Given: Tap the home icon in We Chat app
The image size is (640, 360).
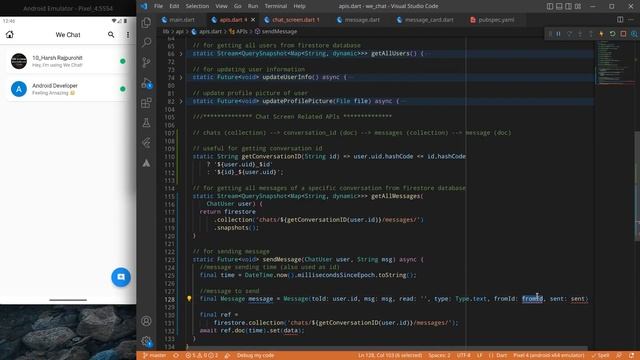Looking at the screenshot, I should (x=9, y=35).
